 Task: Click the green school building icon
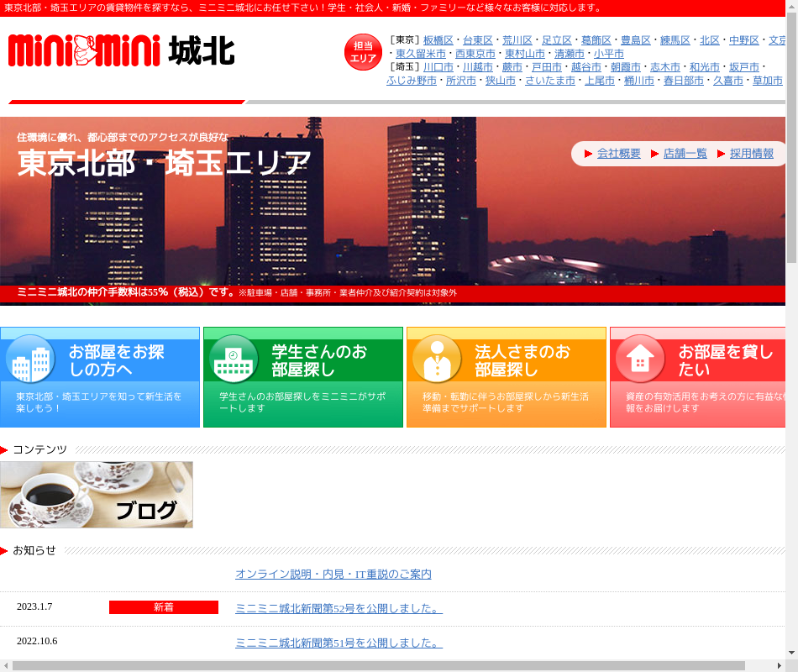point(234,360)
